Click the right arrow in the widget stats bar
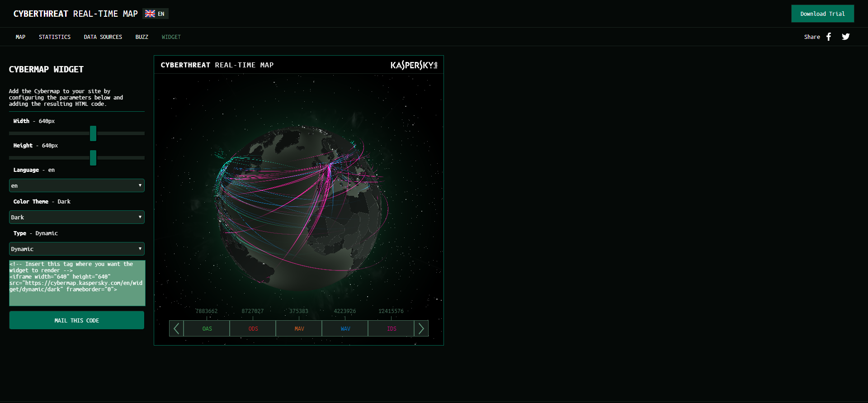 421,328
